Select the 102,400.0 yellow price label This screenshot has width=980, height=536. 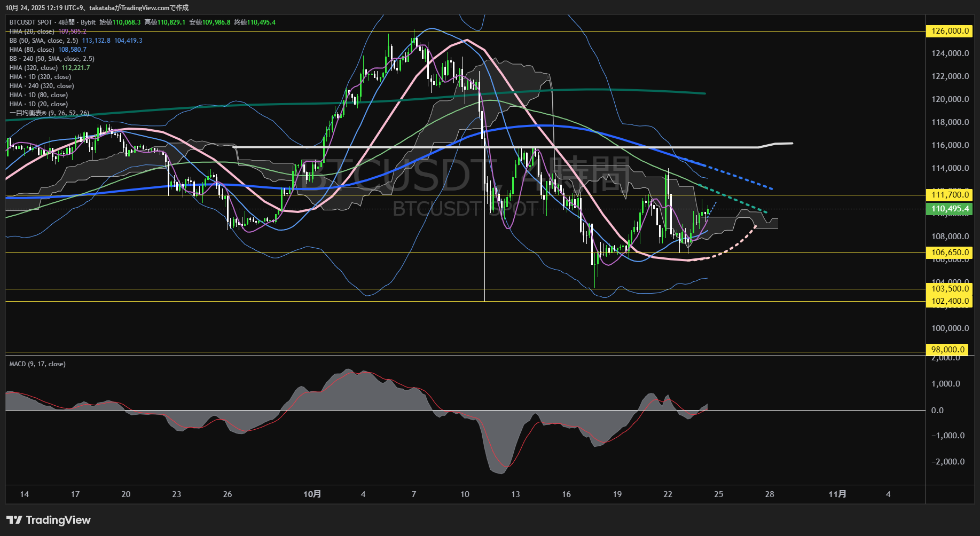click(950, 301)
